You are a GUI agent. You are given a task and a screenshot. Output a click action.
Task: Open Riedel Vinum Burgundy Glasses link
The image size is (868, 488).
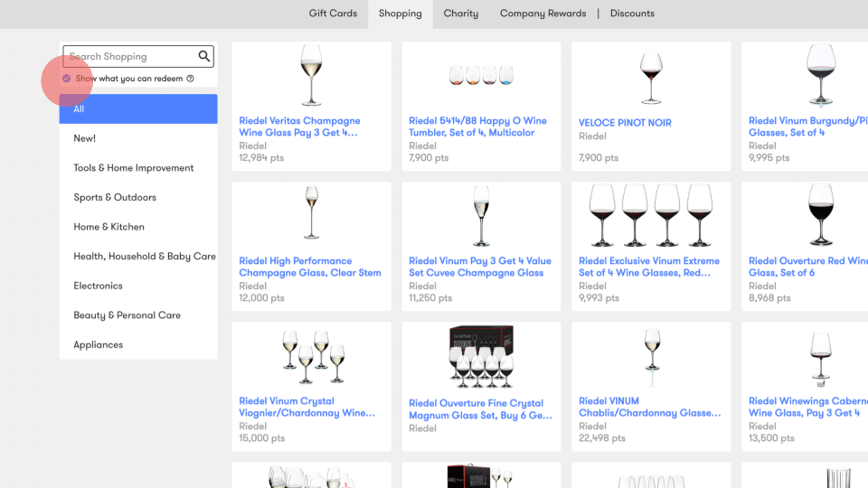point(807,127)
